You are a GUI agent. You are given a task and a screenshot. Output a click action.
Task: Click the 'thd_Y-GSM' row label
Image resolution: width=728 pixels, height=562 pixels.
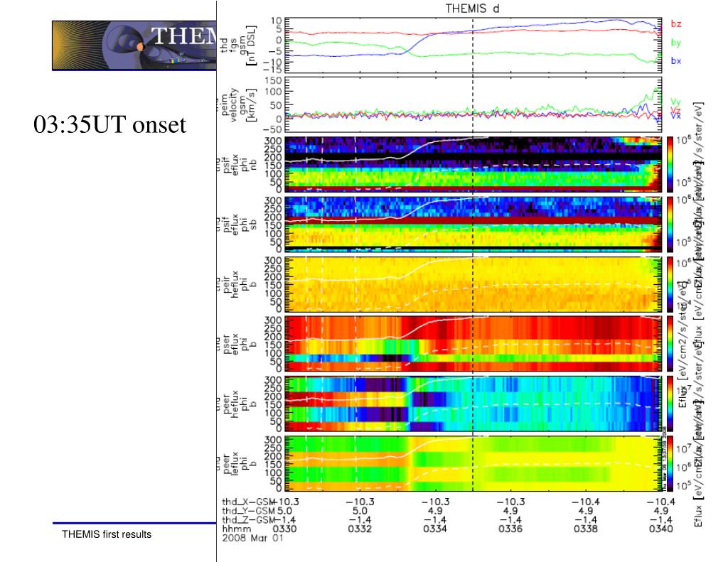point(248,511)
